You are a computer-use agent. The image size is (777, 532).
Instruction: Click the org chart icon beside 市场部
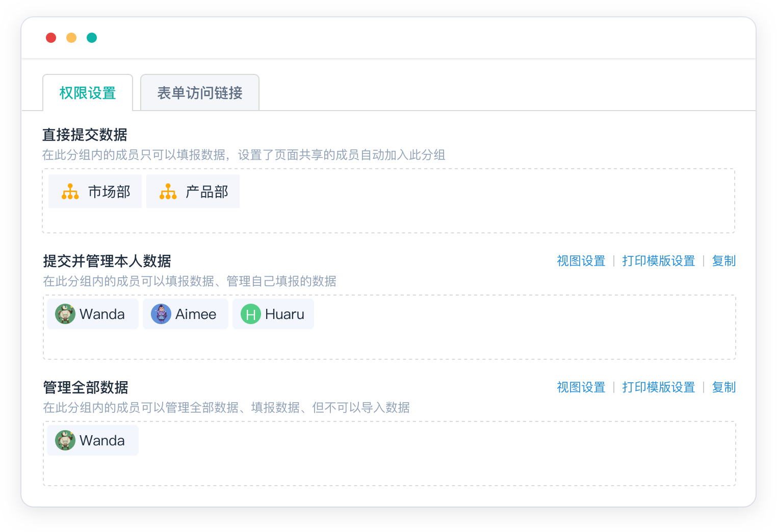pyautogui.click(x=70, y=192)
